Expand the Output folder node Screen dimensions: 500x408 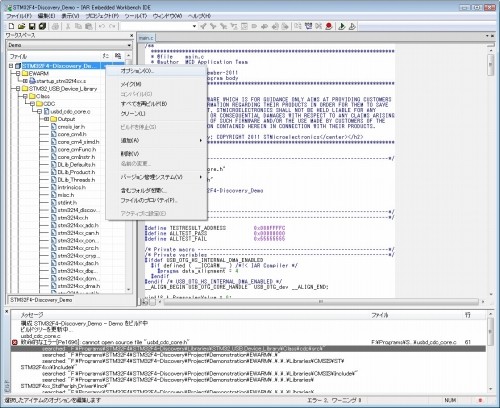[x=46, y=119]
